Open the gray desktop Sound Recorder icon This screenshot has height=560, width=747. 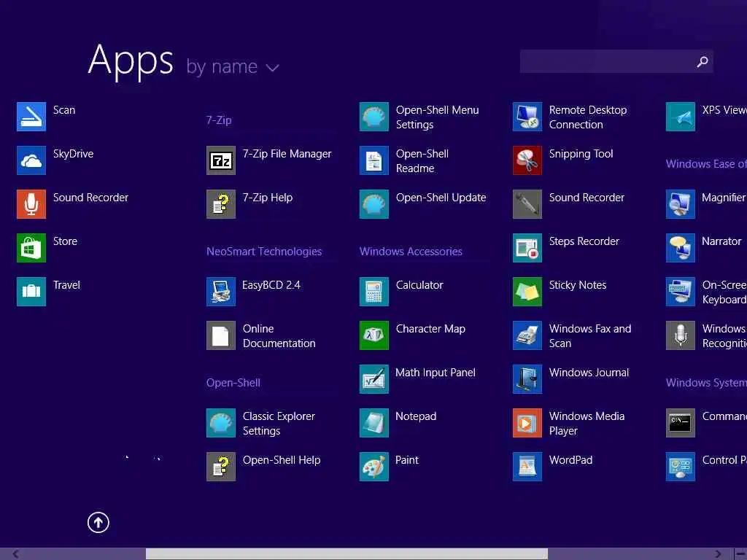(527, 204)
